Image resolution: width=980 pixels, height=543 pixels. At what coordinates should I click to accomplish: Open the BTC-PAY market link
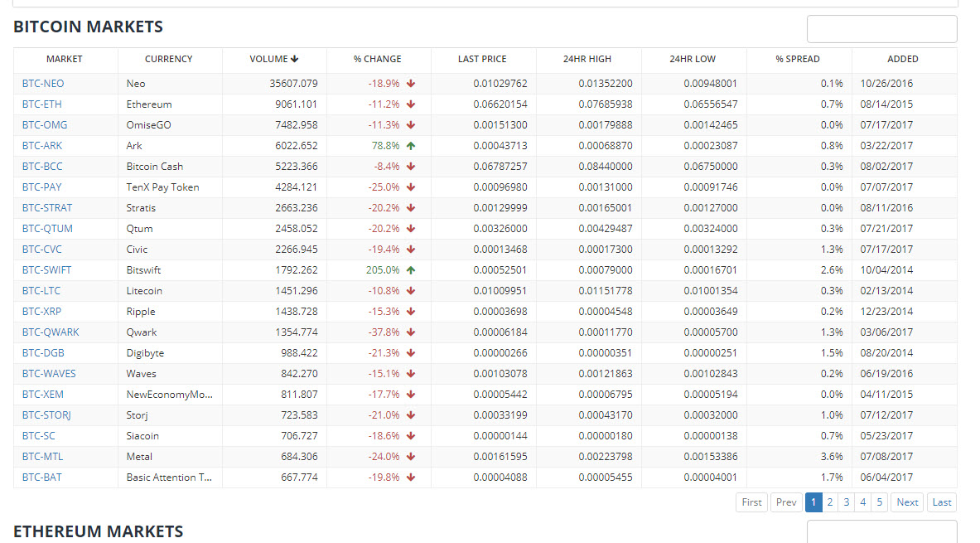pos(42,187)
